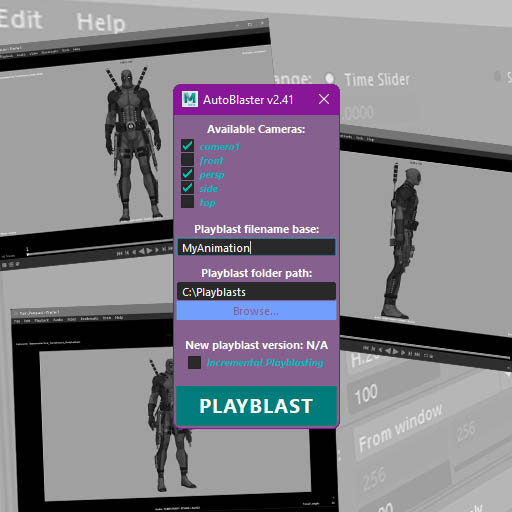Uncheck the persp camera checkbox
512x512 pixels.
[x=187, y=174]
